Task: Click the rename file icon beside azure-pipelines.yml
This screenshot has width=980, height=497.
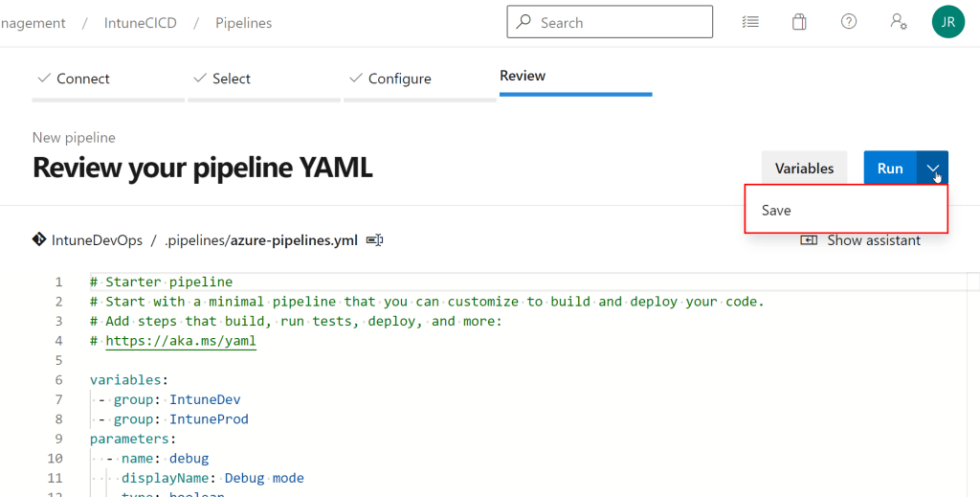Action: coord(375,240)
